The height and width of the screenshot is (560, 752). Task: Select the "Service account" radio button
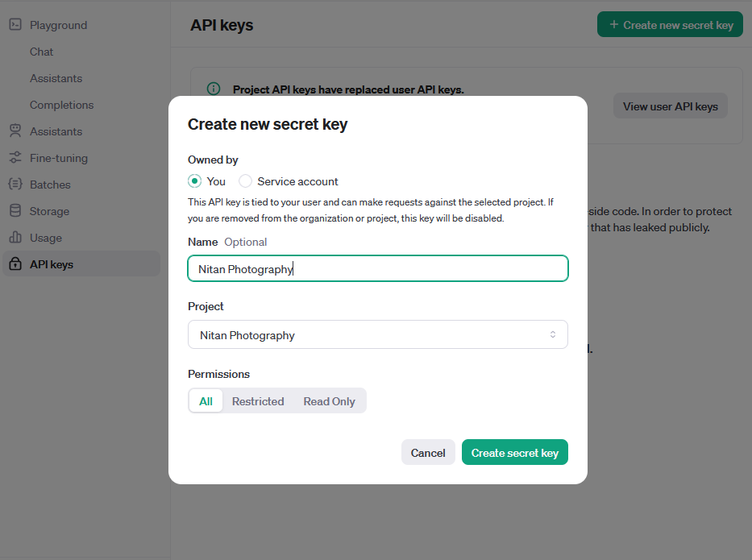[x=246, y=181]
